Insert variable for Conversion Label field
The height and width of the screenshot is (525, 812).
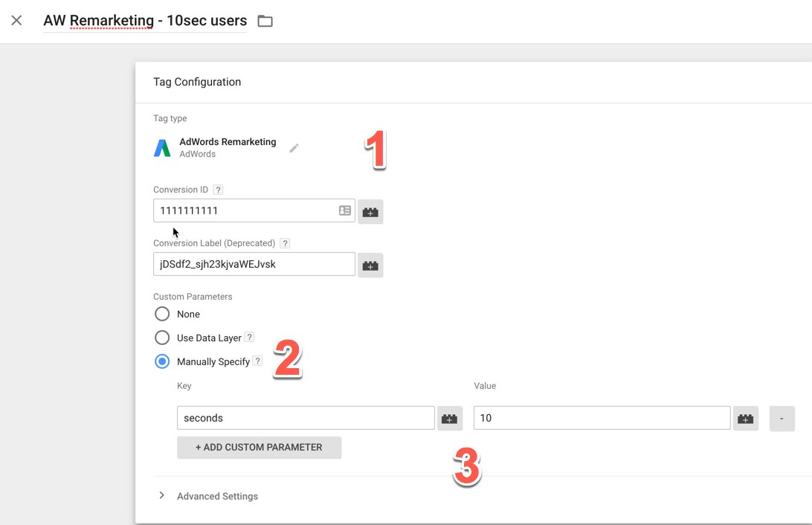370,265
